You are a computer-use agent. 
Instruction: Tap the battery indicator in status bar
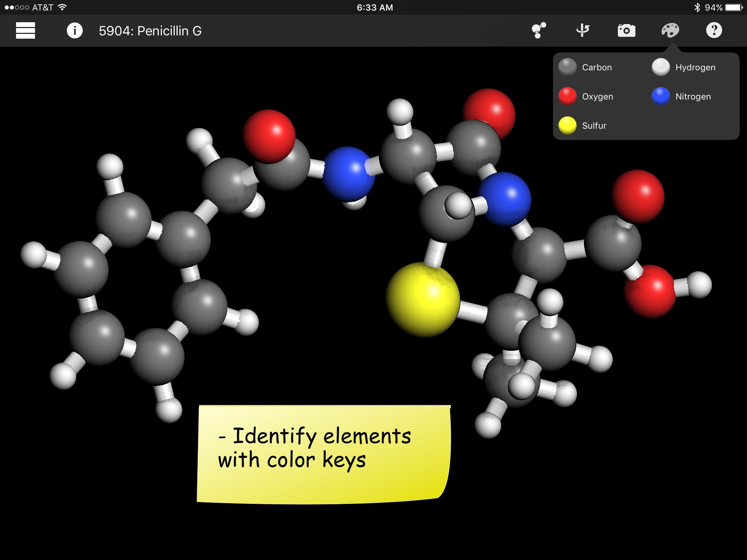tap(734, 8)
